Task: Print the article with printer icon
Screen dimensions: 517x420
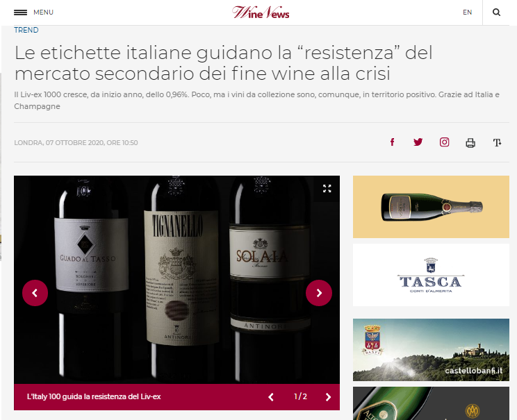Action: pyautogui.click(x=470, y=142)
